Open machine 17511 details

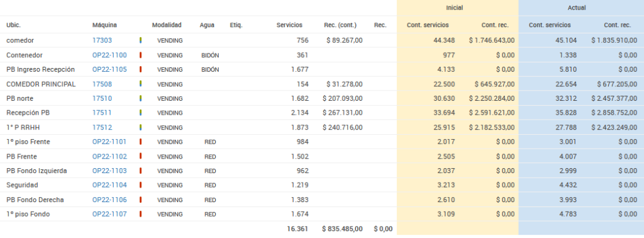pyautogui.click(x=102, y=113)
